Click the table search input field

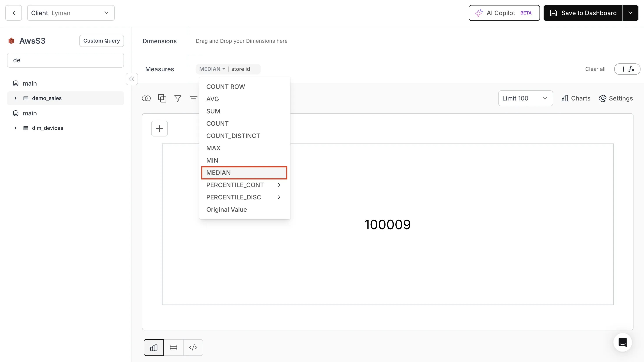[x=65, y=60]
